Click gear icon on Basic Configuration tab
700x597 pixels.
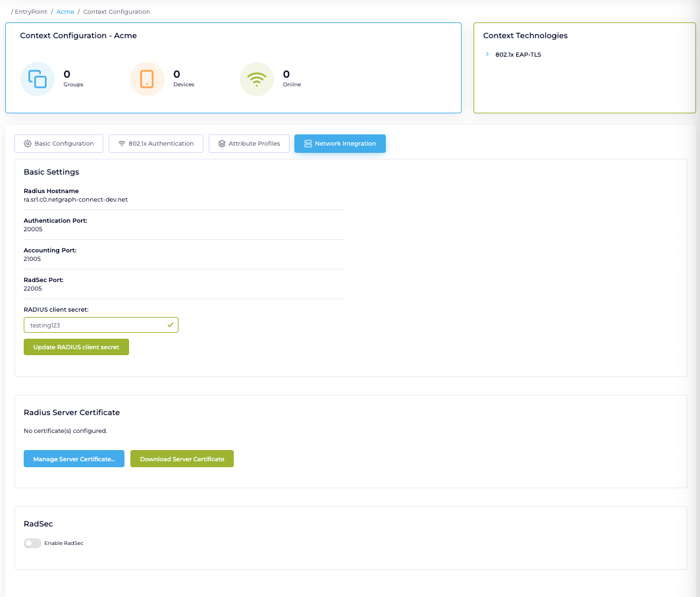coord(28,144)
